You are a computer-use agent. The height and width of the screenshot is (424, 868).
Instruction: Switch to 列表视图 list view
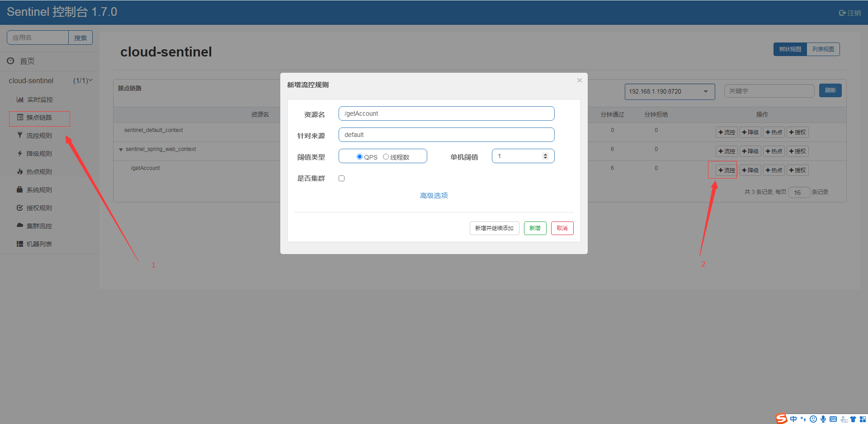pyautogui.click(x=823, y=49)
